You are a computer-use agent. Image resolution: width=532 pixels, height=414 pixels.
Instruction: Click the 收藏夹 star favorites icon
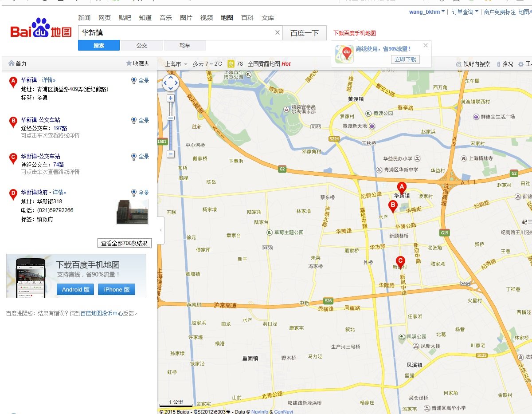click(x=129, y=63)
